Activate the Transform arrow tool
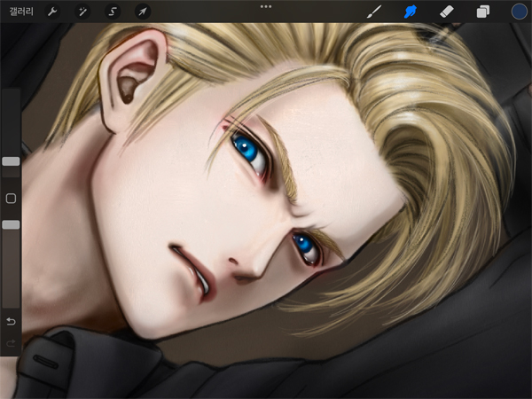Screen dimensions: 532x399 point(143,12)
